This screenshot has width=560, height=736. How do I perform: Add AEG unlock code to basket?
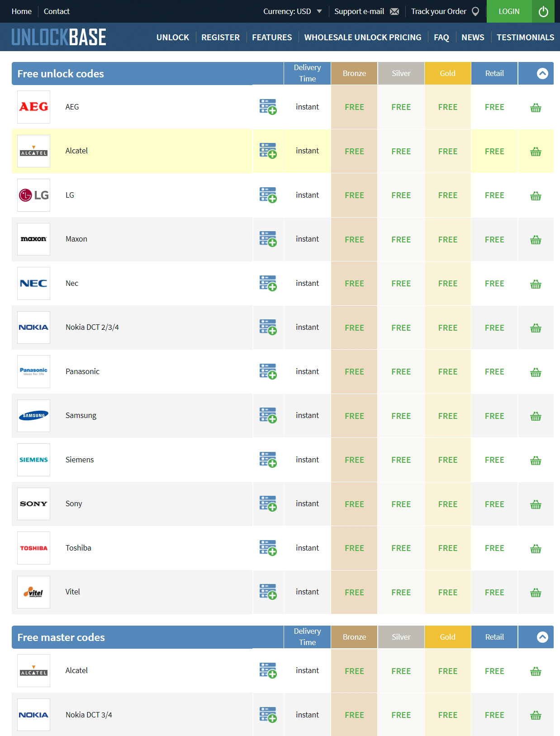pyautogui.click(x=536, y=108)
